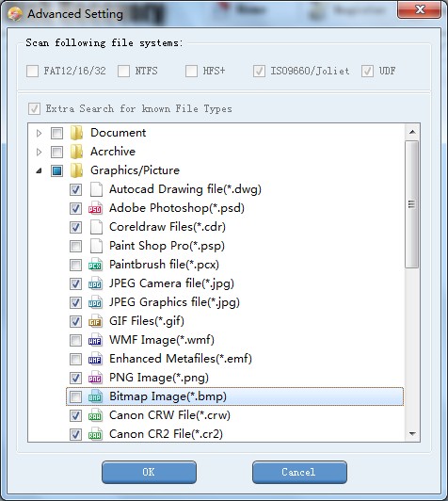Click the Advanced Setting title bar app icon
The width and height of the screenshot is (448, 501).
pyautogui.click(x=15, y=14)
